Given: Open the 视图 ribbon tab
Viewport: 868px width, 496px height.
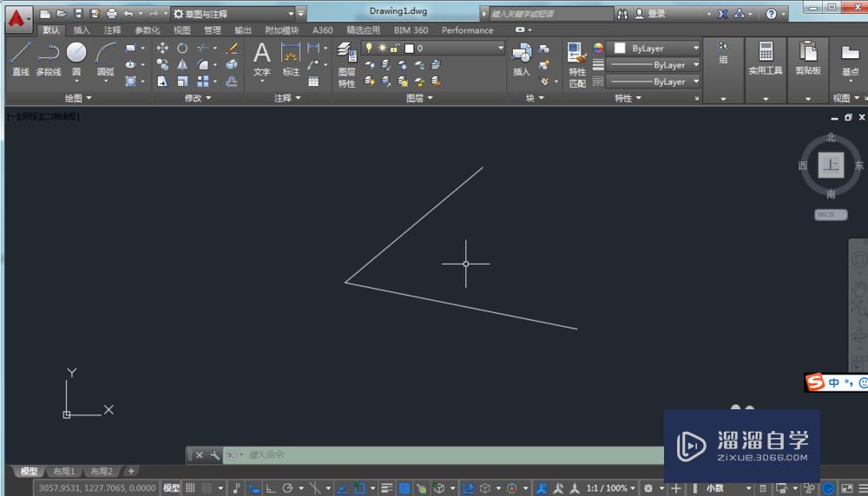Looking at the screenshot, I should (181, 29).
